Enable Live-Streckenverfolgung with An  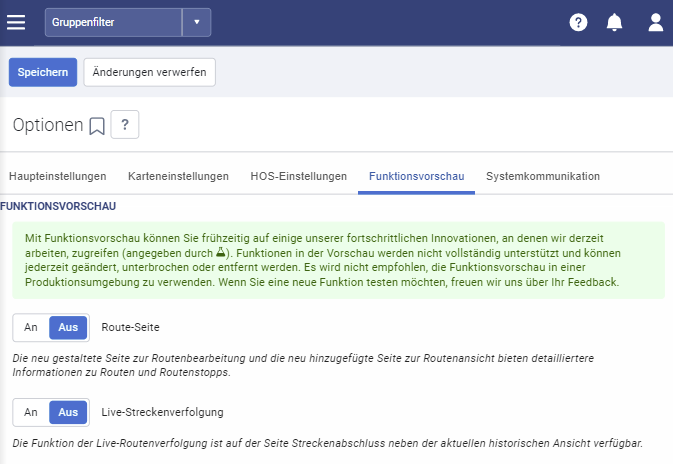tap(31, 412)
